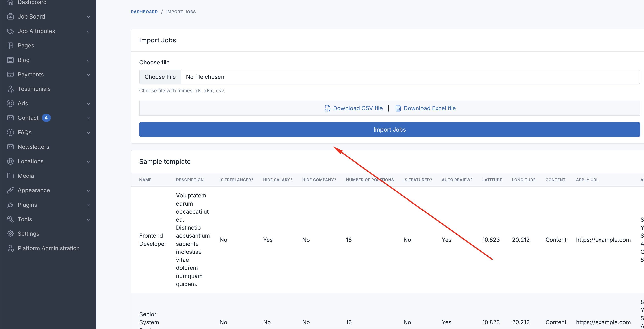Click the AUTO REVIEW? column header
This screenshot has height=329, width=644.
click(457, 180)
